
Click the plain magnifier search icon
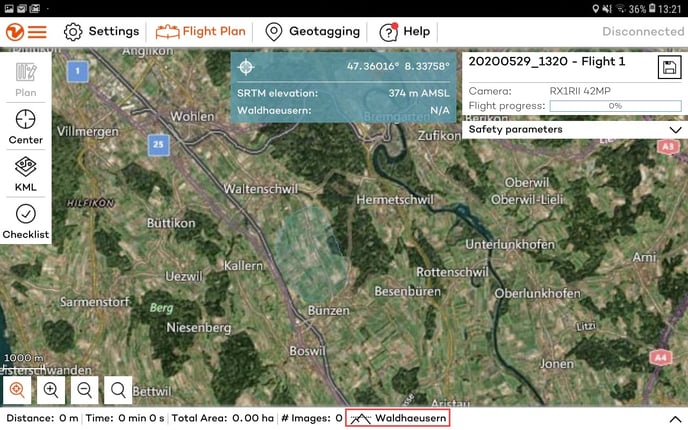click(119, 390)
